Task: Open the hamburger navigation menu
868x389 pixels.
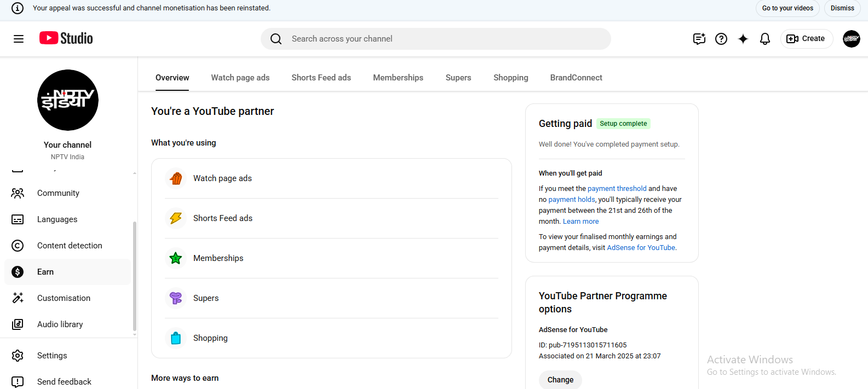Action: [x=19, y=39]
